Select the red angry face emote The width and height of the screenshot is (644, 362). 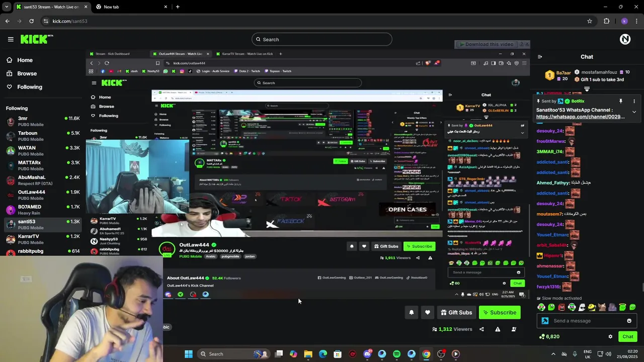[x=561, y=307]
